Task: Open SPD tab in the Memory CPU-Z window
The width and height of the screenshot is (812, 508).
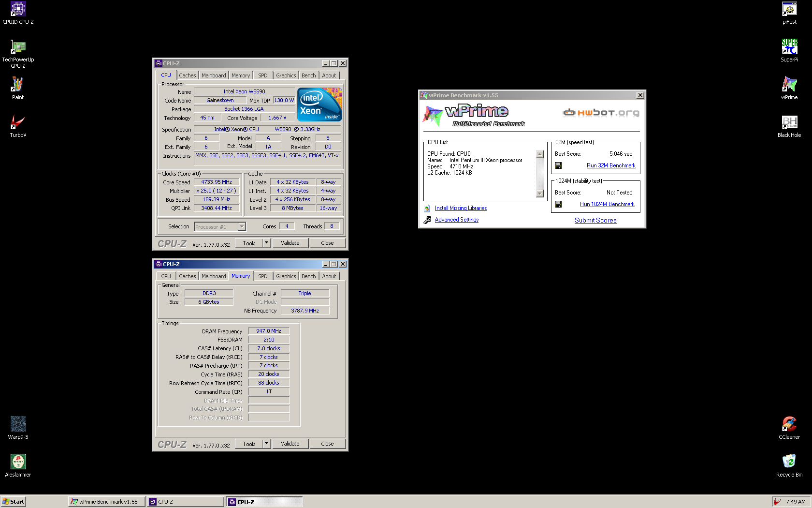Action: tap(262, 276)
